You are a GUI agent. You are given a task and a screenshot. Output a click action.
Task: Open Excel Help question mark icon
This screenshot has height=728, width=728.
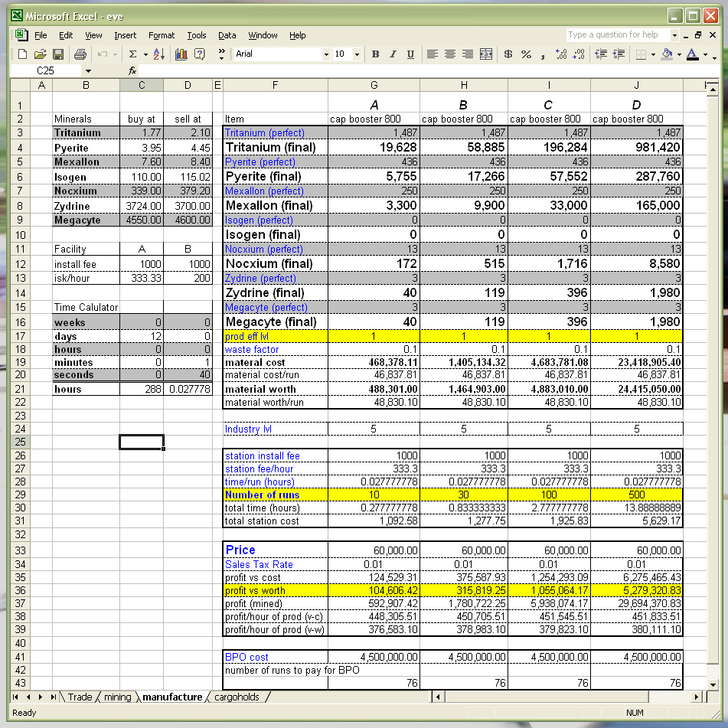tap(200, 54)
